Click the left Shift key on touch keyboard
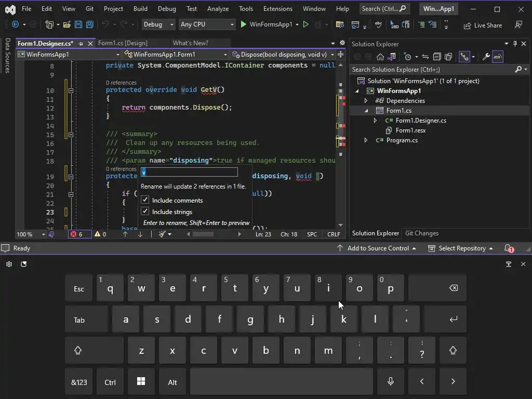The width and height of the screenshot is (532, 399). (x=95, y=351)
